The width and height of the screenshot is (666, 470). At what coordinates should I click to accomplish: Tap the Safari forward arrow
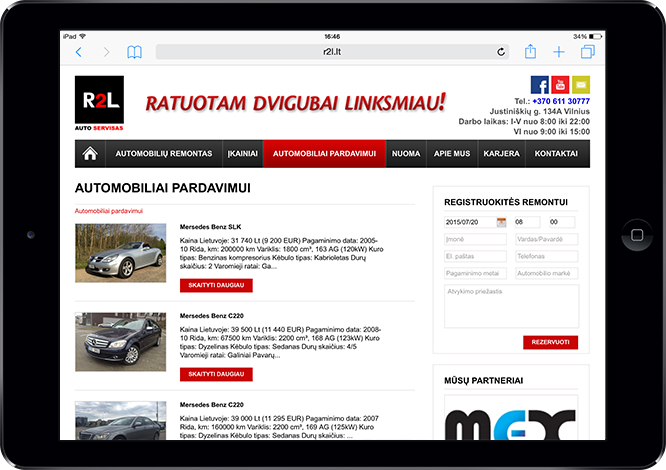pyautogui.click(x=107, y=52)
